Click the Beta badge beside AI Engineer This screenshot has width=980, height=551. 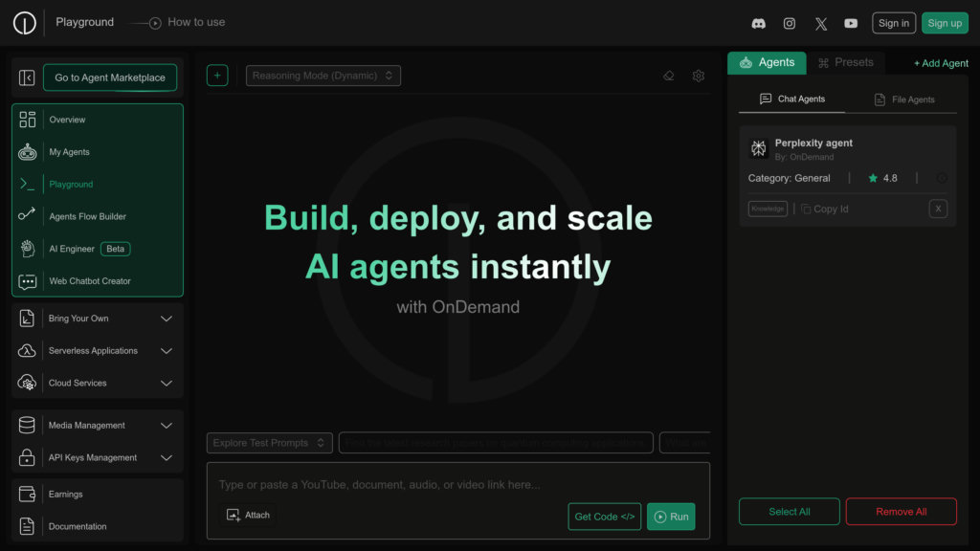coord(115,249)
